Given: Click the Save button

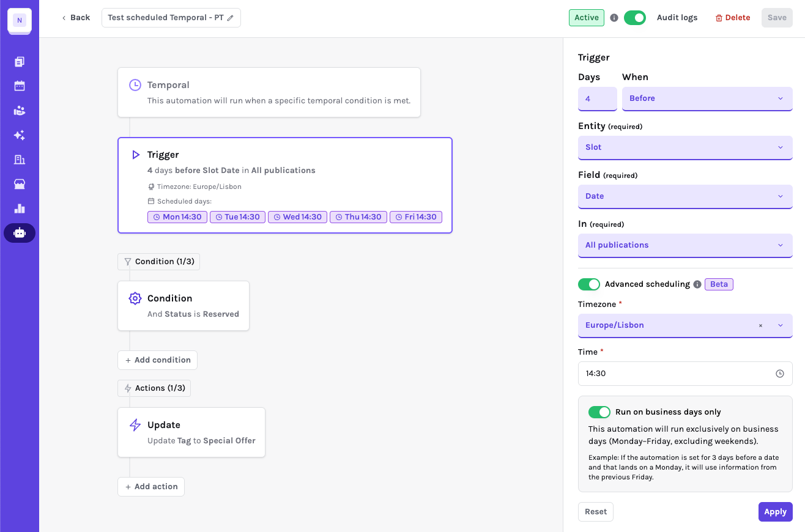Looking at the screenshot, I should 777,18.
